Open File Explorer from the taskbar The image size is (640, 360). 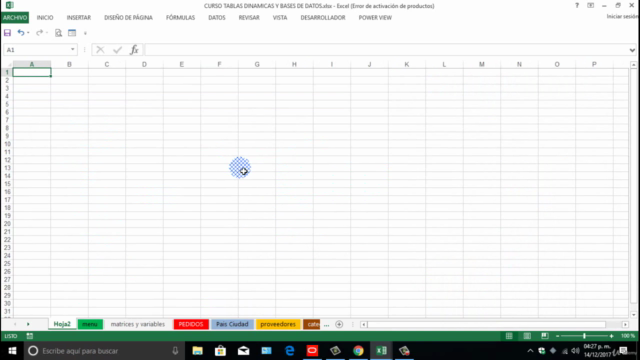tap(198, 351)
